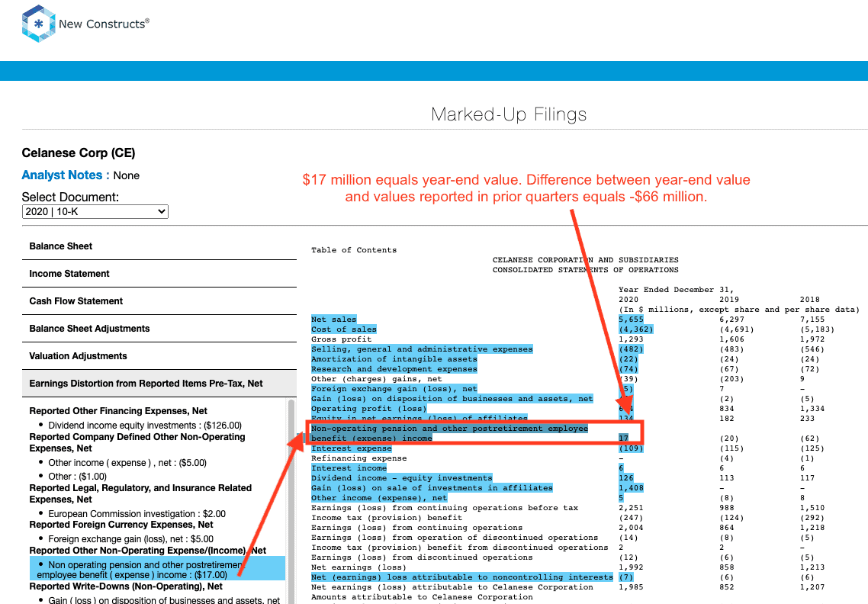Click highlighted Amortization of intangible assets label
This screenshot has height=604, width=868.
click(x=394, y=359)
